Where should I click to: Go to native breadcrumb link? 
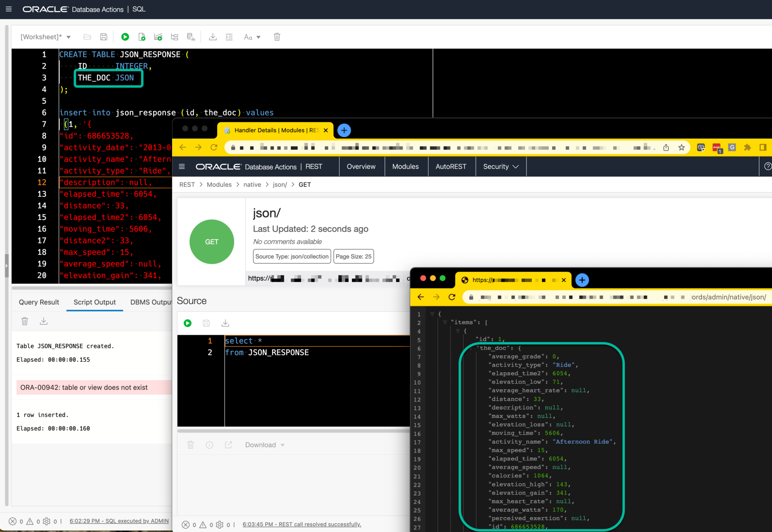(252, 185)
